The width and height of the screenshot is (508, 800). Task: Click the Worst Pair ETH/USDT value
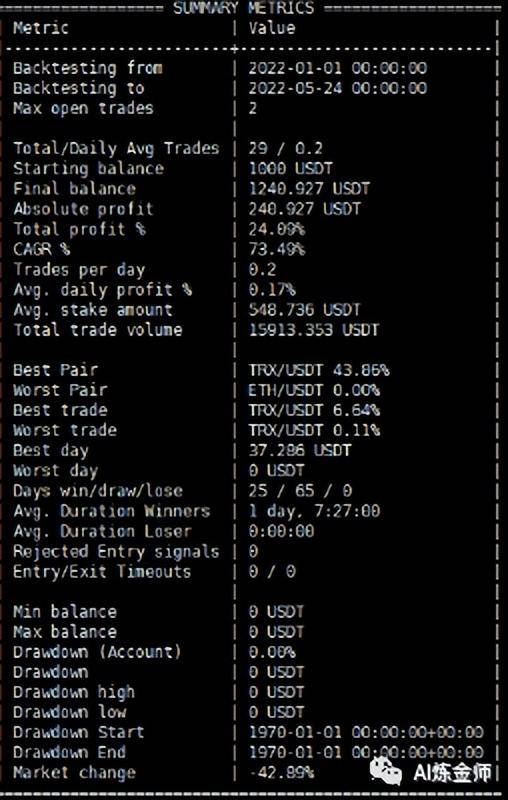click(x=314, y=390)
